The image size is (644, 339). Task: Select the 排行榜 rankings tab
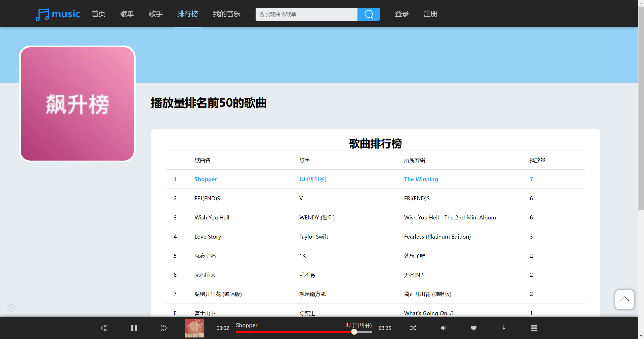click(x=188, y=14)
